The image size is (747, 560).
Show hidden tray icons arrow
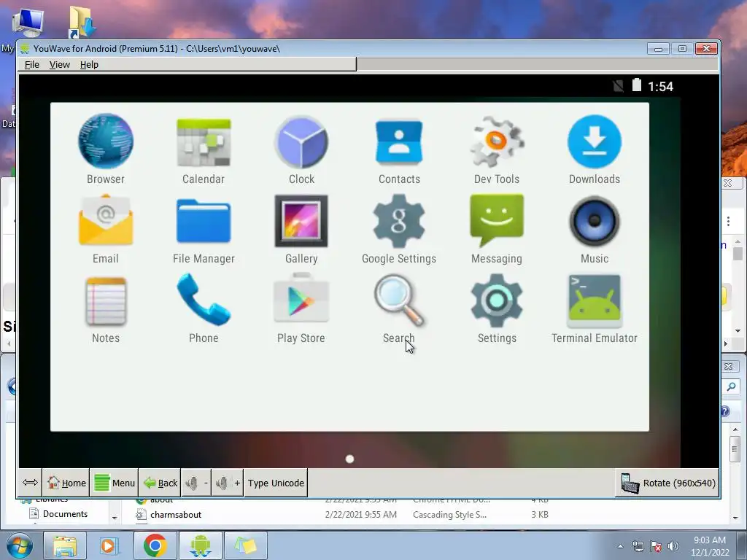coord(620,546)
